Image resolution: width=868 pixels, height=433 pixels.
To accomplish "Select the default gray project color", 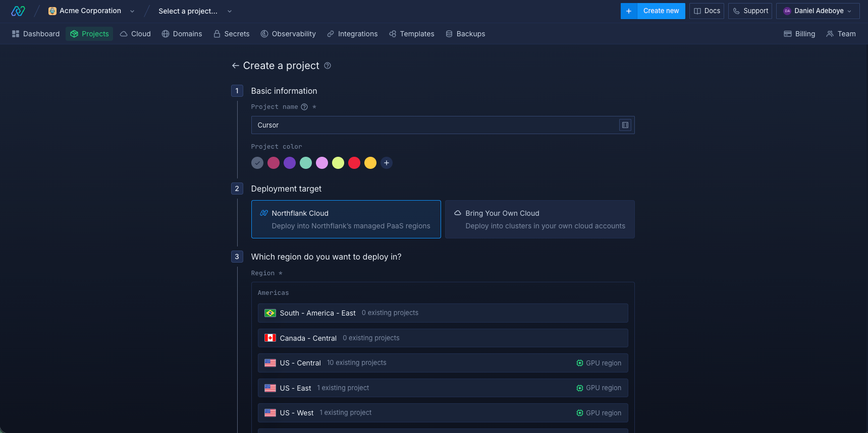I will 257,163.
